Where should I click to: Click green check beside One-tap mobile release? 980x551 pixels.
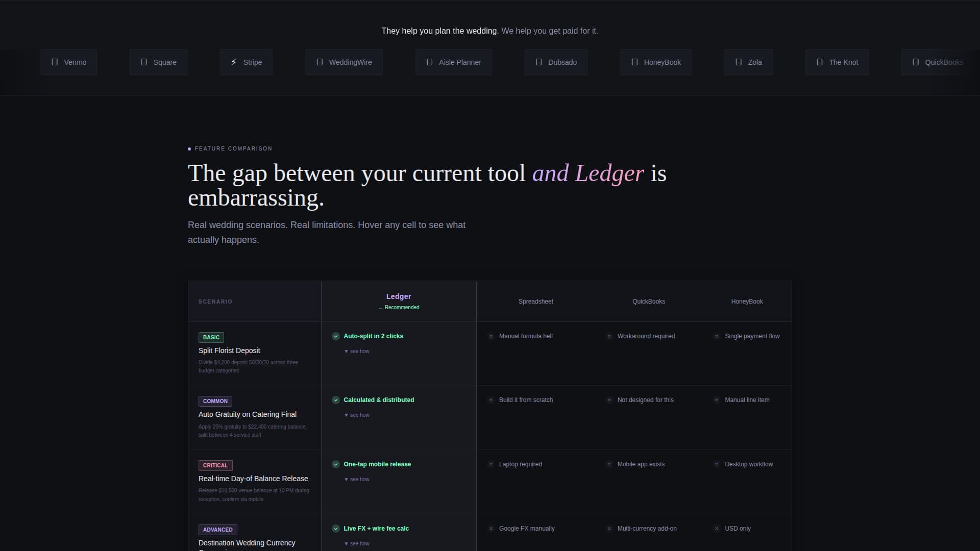point(336,464)
